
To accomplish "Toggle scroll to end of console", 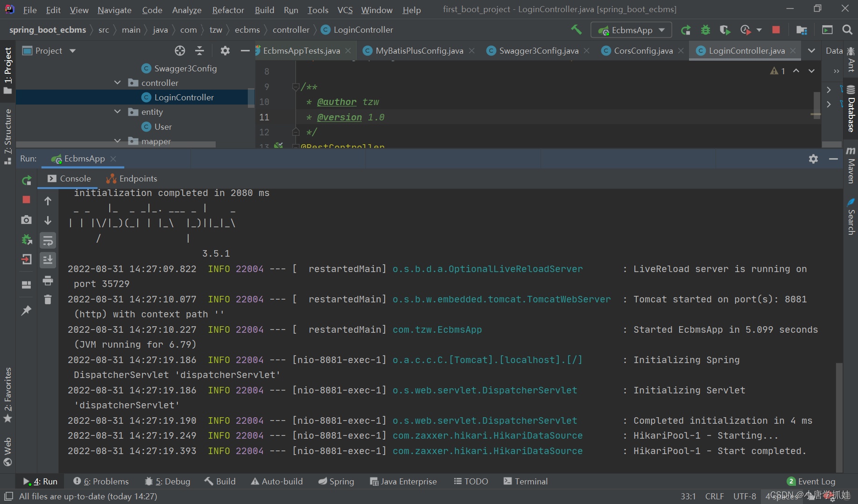I will click(x=48, y=260).
